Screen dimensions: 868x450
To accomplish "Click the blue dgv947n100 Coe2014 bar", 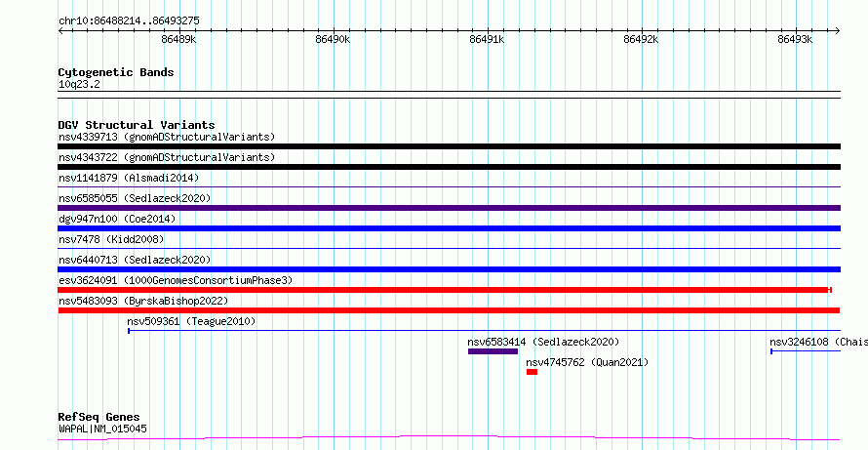I will tap(449, 228).
